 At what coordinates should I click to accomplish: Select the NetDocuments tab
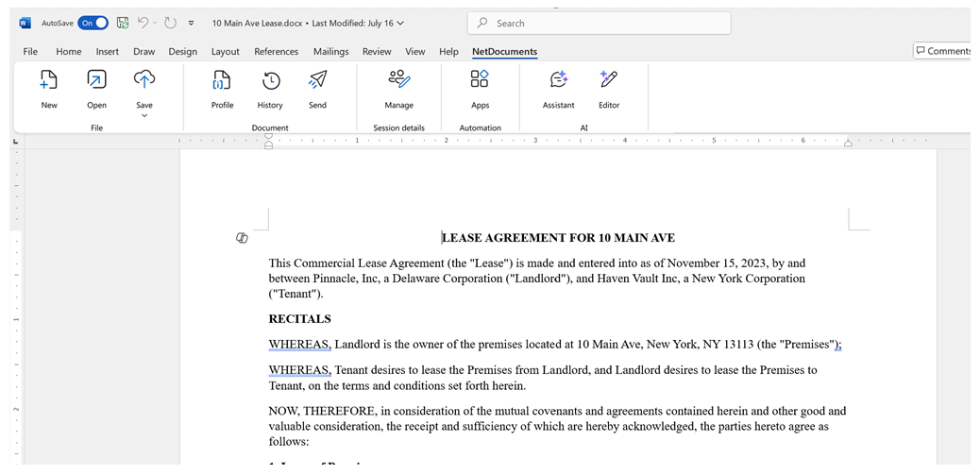tap(504, 52)
